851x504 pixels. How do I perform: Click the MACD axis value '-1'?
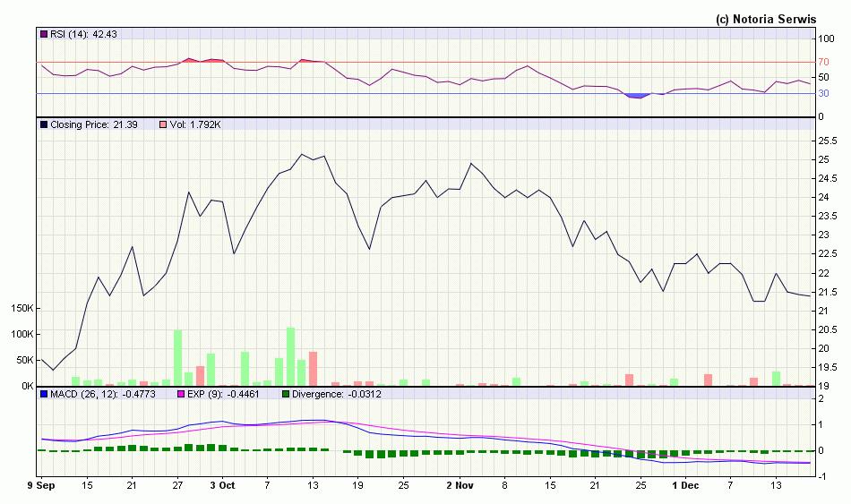point(822,476)
